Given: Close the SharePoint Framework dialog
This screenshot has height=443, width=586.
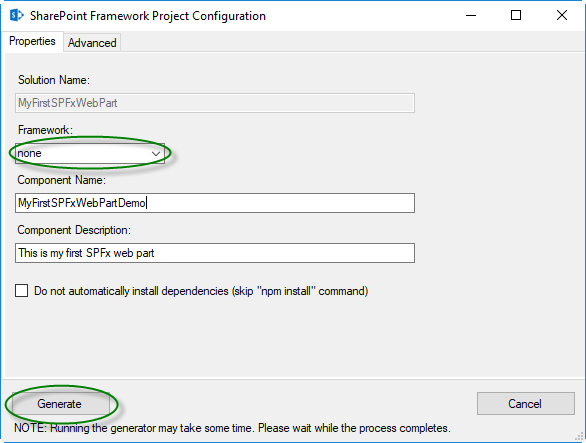Looking at the screenshot, I should [x=562, y=15].
